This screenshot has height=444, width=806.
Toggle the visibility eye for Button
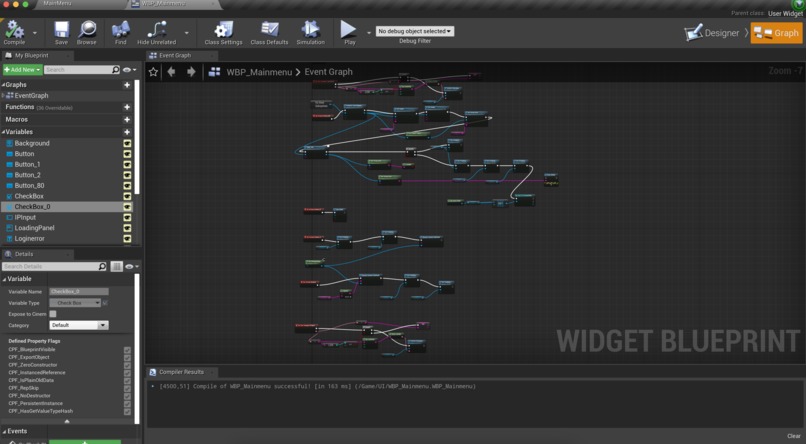tap(127, 154)
